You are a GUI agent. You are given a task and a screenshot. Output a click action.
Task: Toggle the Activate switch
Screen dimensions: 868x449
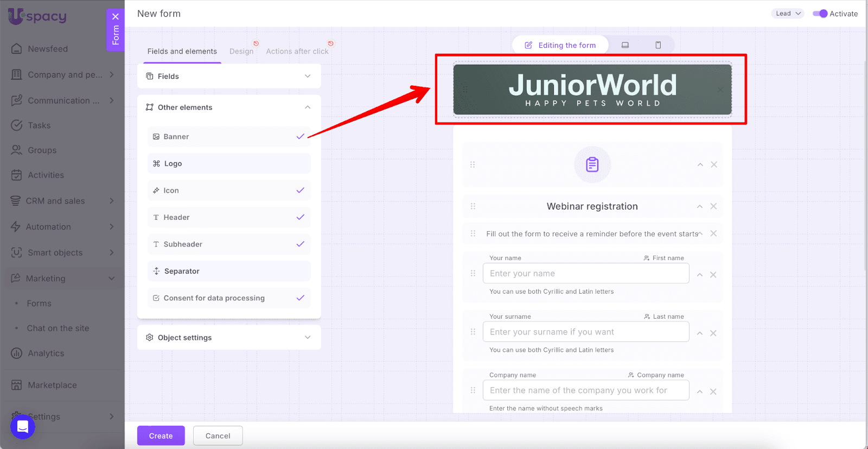pos(820,14)
